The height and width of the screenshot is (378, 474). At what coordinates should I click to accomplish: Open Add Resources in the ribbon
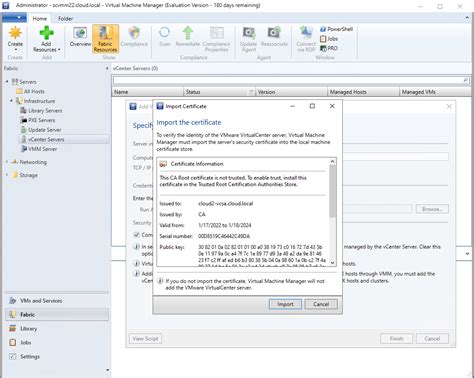click(46, 39)
